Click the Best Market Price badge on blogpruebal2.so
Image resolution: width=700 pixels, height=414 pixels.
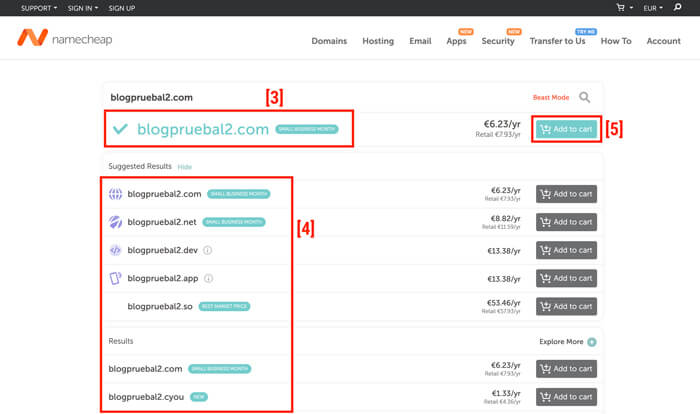pyautogui.click(x=224, y=306)
